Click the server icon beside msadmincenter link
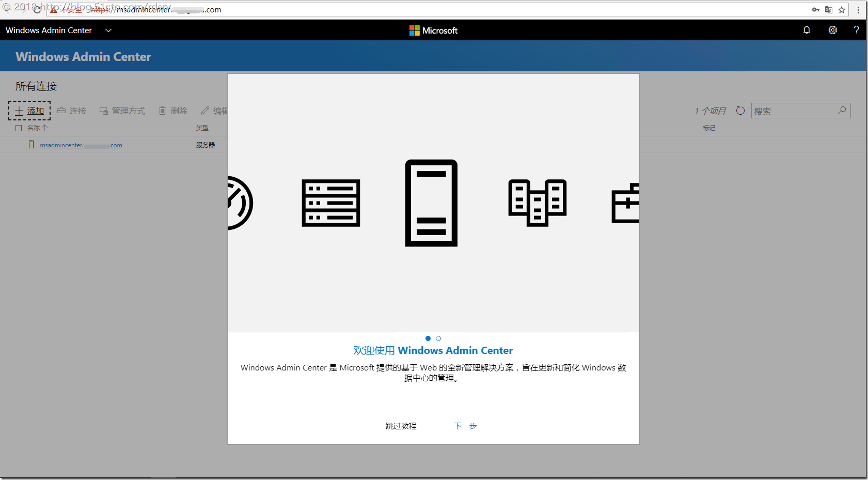 pos(31,145)
